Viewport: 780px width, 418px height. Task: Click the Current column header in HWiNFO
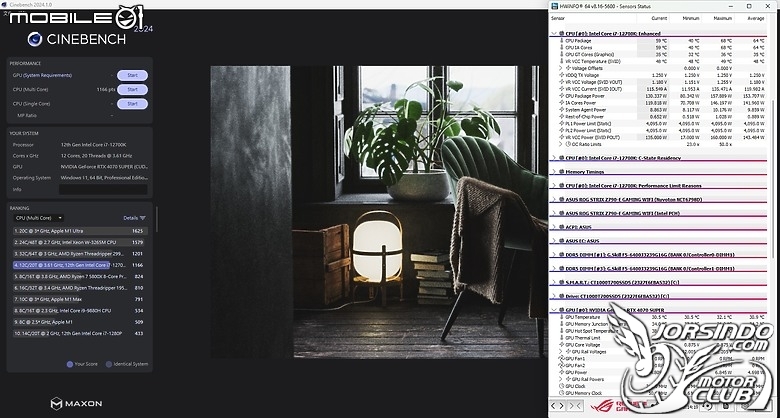(659, 18)
